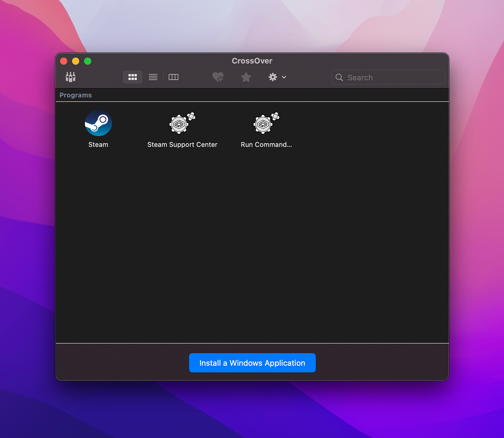Maximize the CrossOver window
The image size is (504, 438).
[x=87, y=61]
